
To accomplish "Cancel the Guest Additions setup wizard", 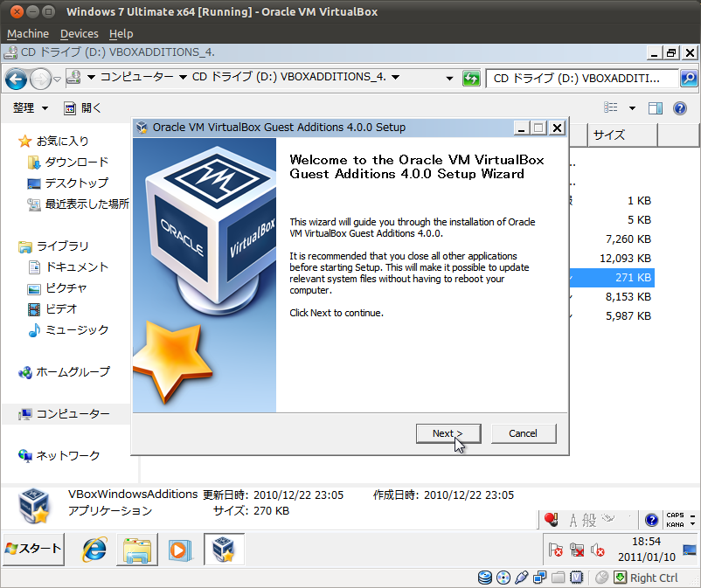I will 524,433.
